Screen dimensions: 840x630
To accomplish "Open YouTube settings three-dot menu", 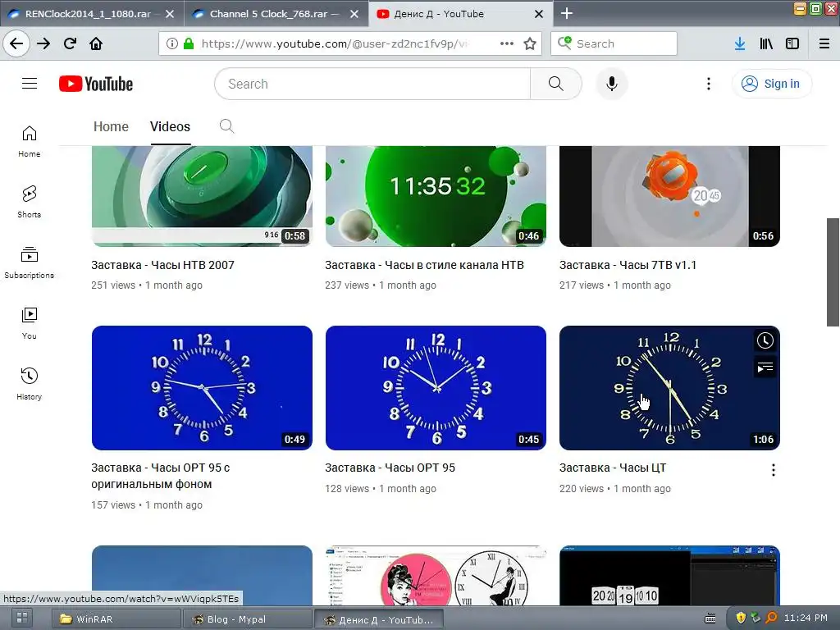I will (709, 84).
